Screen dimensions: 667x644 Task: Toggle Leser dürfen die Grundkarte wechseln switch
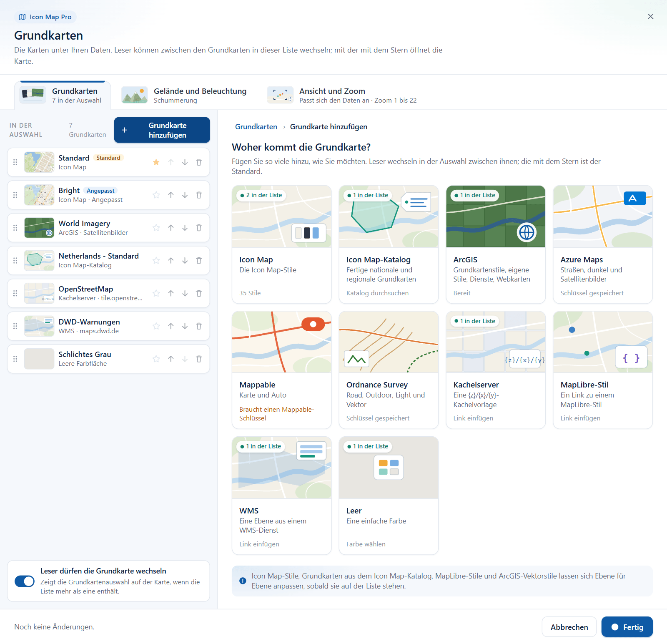click(25, 581)
